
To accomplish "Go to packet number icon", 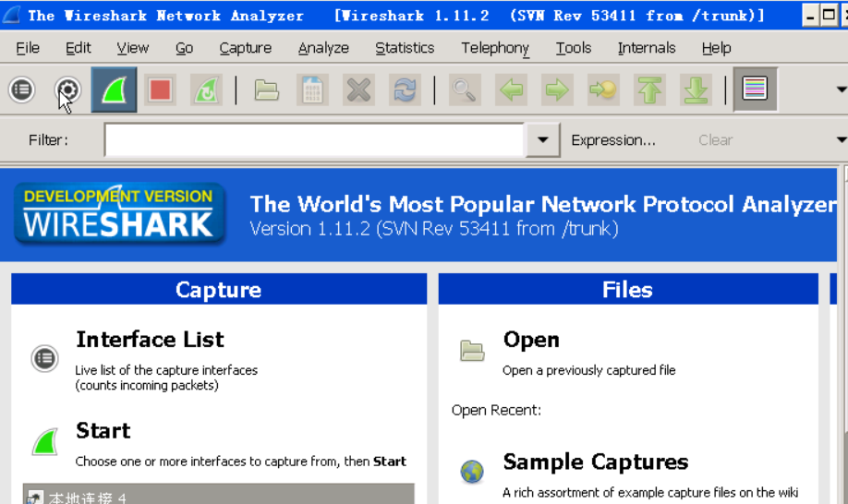I will pos(603,90).
